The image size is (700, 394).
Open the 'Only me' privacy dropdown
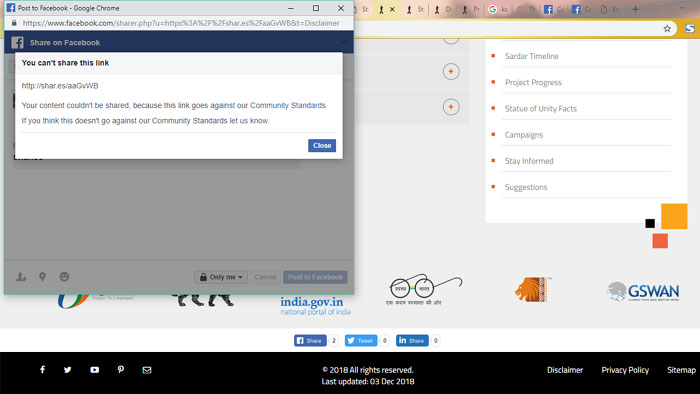[221, 277]
